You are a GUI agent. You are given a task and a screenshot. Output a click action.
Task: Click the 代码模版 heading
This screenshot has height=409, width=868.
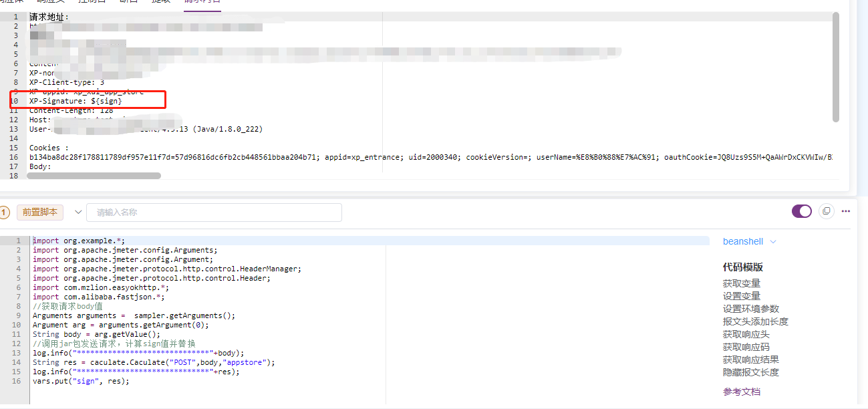tap(743, 267)
